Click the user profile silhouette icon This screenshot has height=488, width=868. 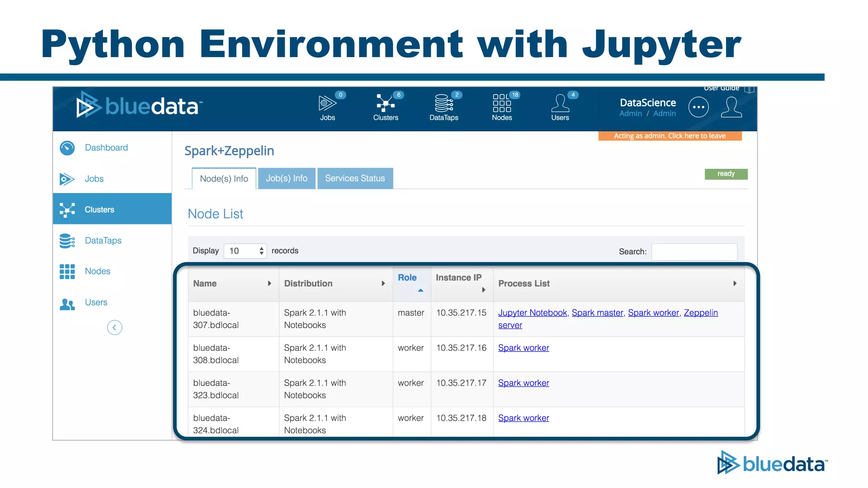(731, 107)
